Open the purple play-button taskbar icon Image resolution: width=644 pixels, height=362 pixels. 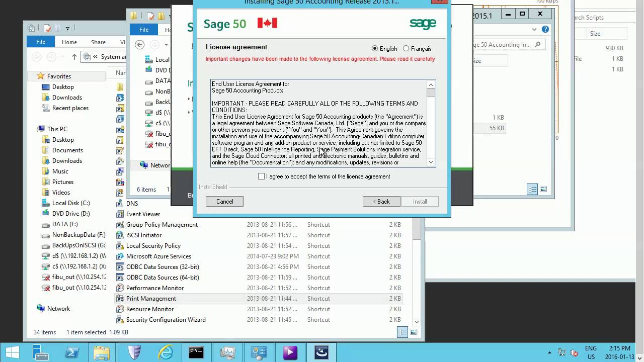tap(290, 352)
